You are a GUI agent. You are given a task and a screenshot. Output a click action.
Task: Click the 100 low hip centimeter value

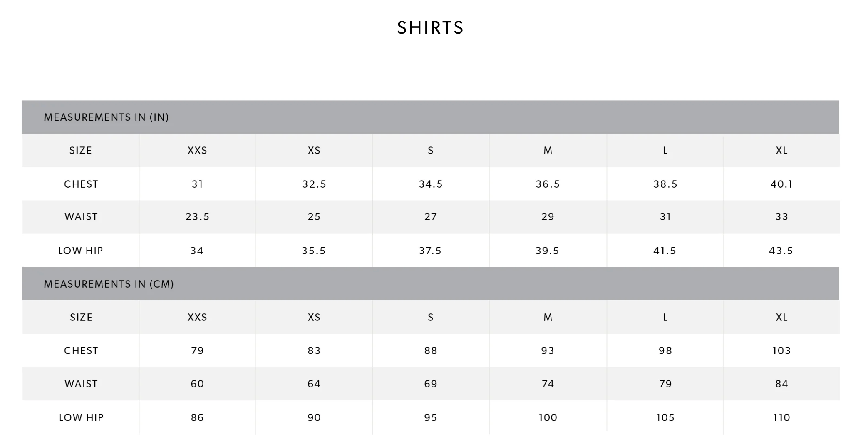[548, 418]
